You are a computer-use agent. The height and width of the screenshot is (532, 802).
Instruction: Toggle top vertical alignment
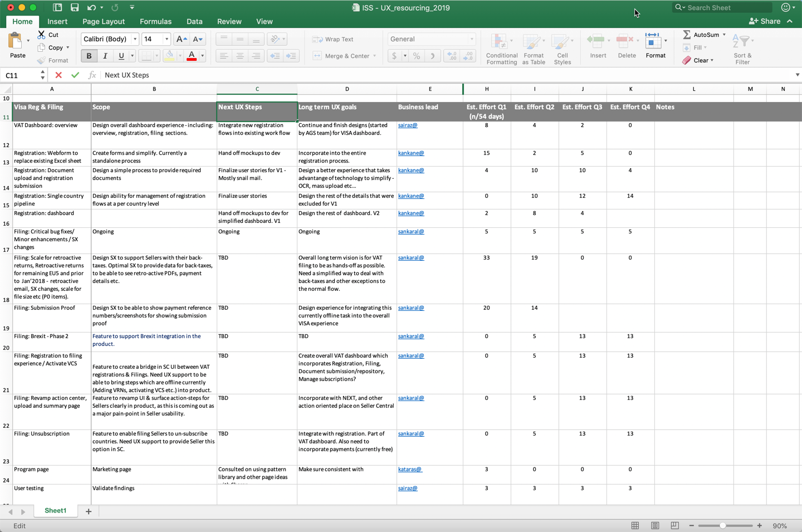[224, 39]
